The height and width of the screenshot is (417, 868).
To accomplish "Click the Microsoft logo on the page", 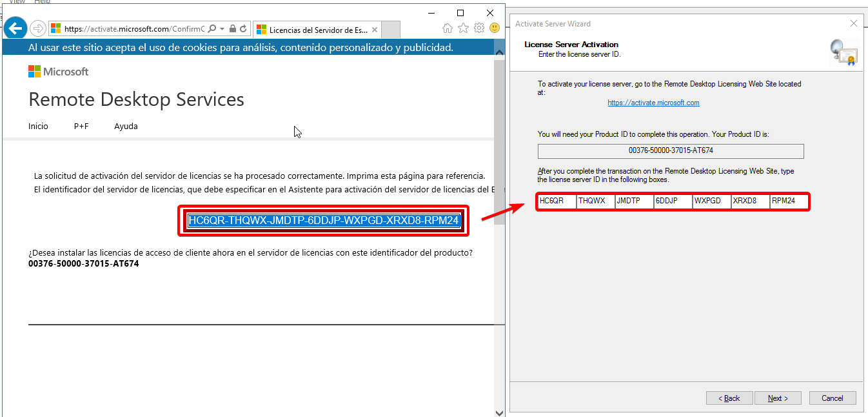I will tap(58, 70).
